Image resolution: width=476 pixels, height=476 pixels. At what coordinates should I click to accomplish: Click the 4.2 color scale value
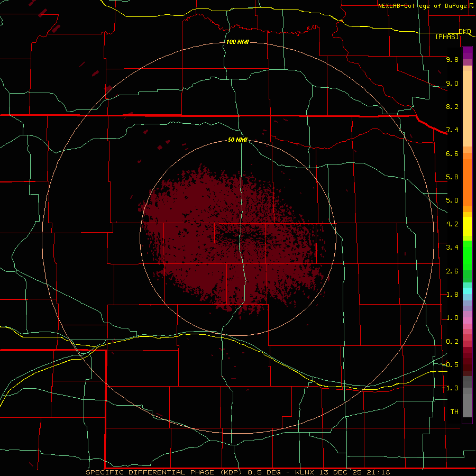[x=452, y=224]
